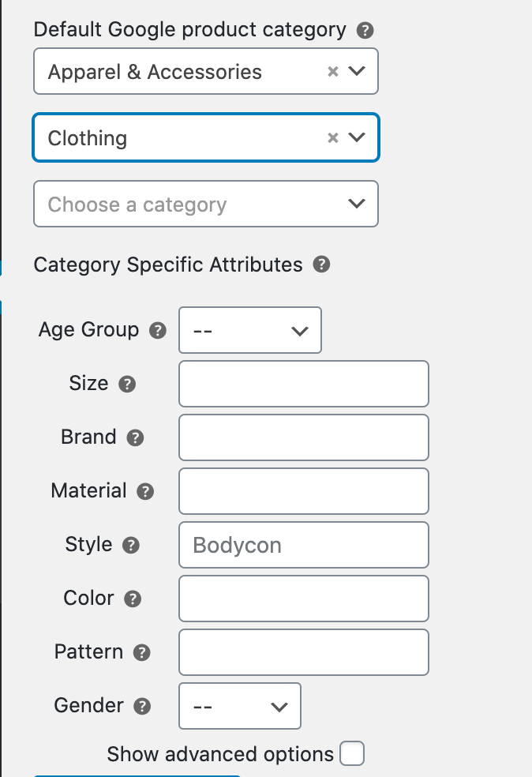Click help icon beside Default Google product category
Image resolution: width=532 pixels, height=777 pixels.
click(x=365, y=31)
